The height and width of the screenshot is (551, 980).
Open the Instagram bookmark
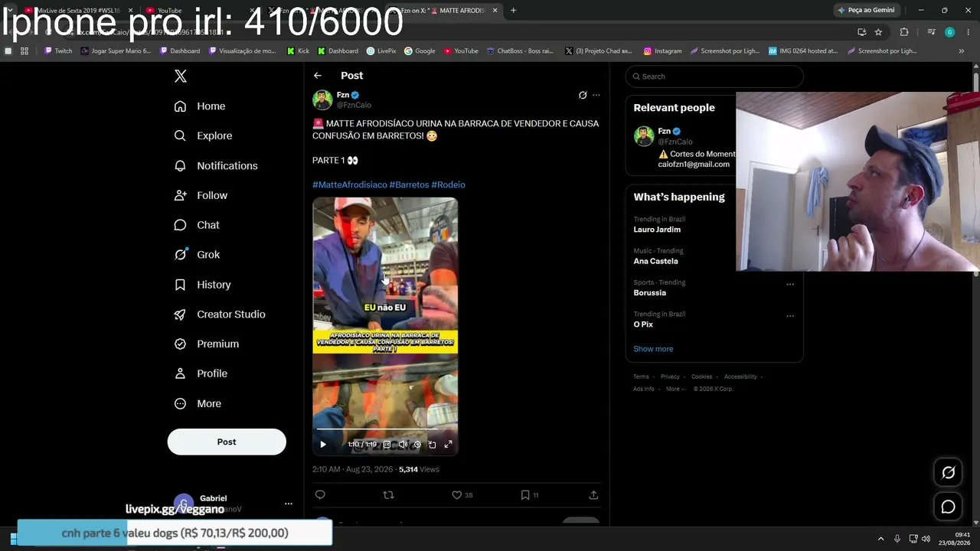tap(662, 51)
